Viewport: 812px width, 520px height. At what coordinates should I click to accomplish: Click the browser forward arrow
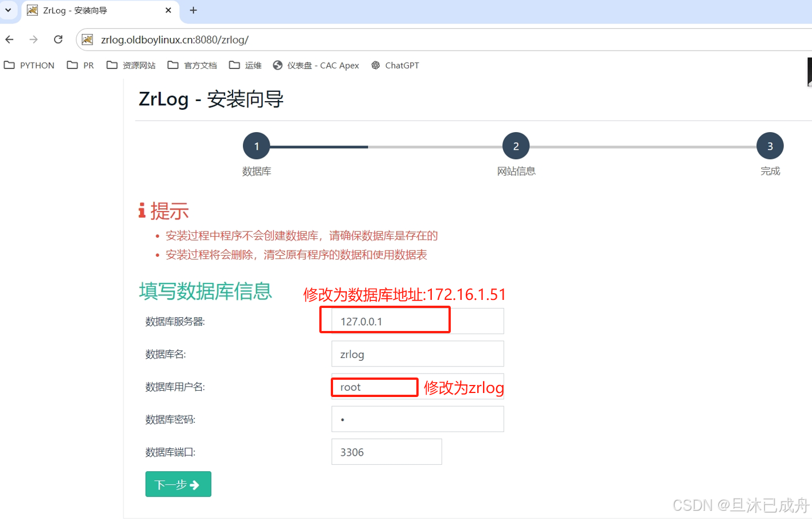point(33,40)
